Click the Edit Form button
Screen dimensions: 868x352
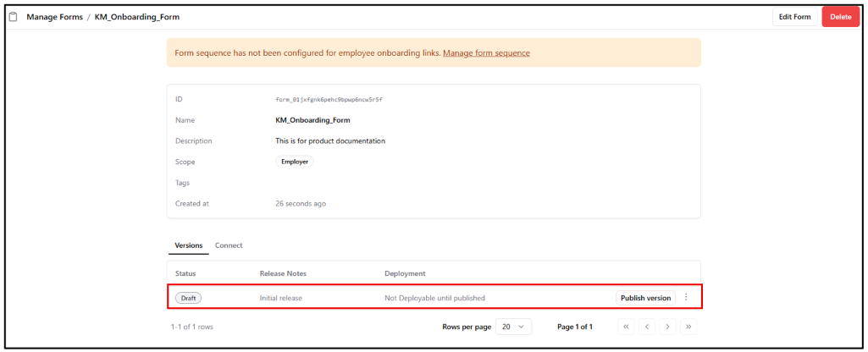pyautogui.click(x=794, y=17)
